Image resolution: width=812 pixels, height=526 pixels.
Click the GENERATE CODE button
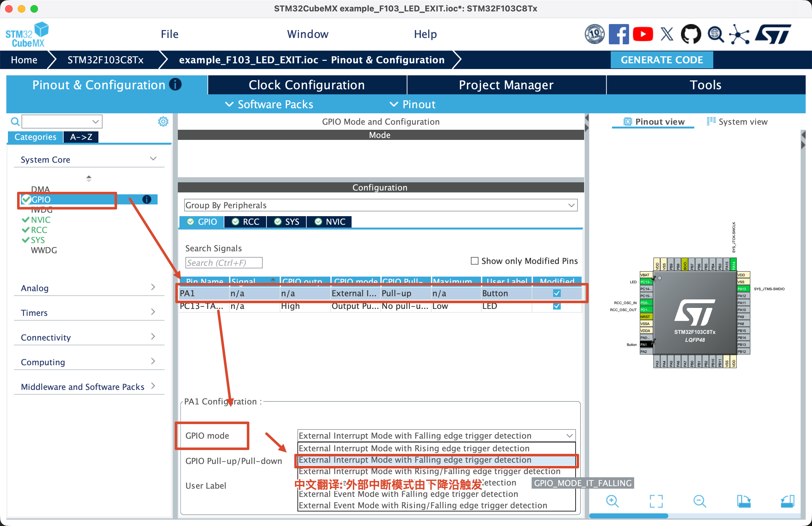(x=662, y=60)
